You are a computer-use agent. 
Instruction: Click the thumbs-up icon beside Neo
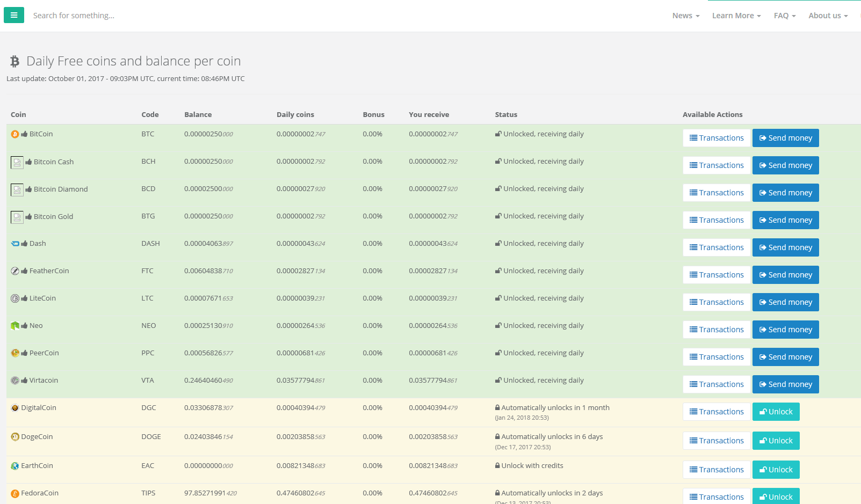click(x=24, y=326)
